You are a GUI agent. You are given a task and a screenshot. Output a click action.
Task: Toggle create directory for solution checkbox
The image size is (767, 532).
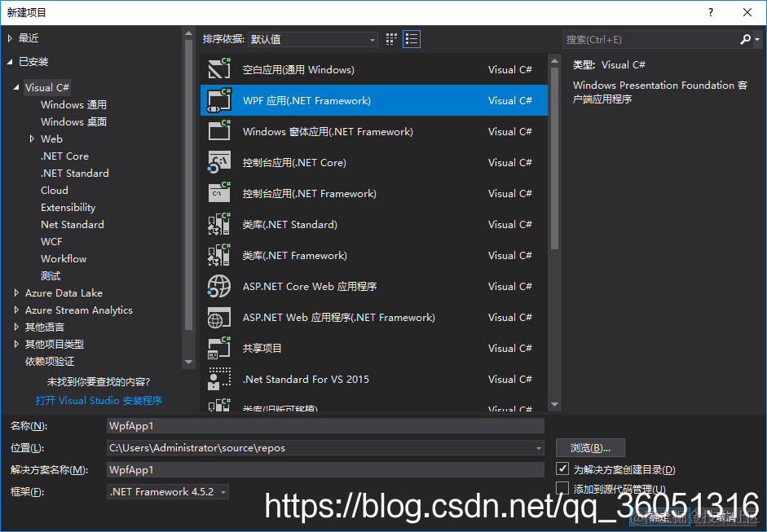point(562,468)
